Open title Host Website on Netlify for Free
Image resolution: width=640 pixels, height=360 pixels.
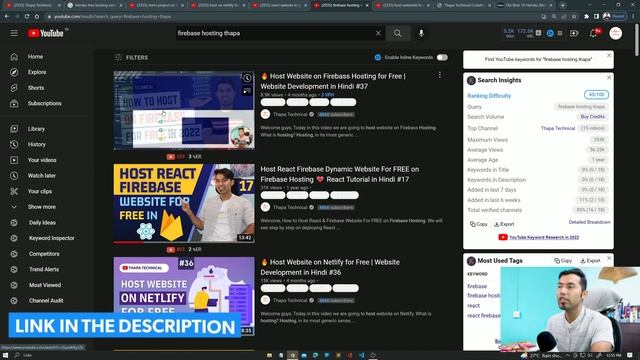(x=330, y=267)
